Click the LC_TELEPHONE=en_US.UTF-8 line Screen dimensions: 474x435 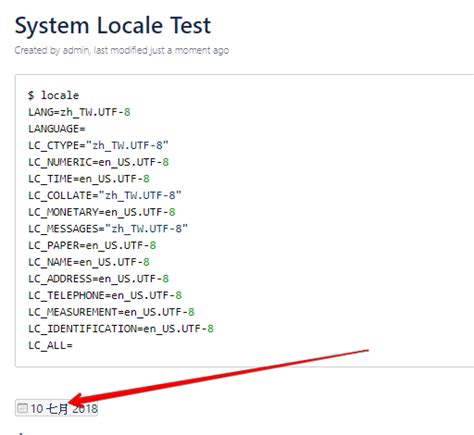click(105, 295)
